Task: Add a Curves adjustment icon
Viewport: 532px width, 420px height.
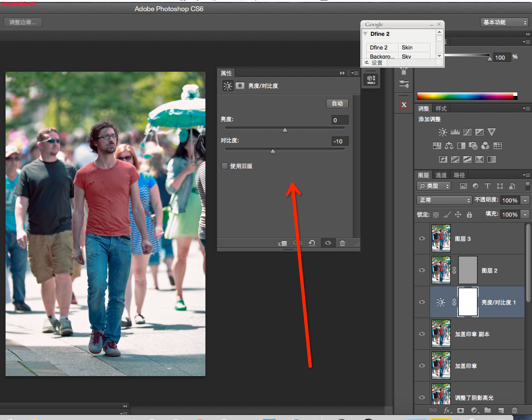Action: (x=467, y=132)
